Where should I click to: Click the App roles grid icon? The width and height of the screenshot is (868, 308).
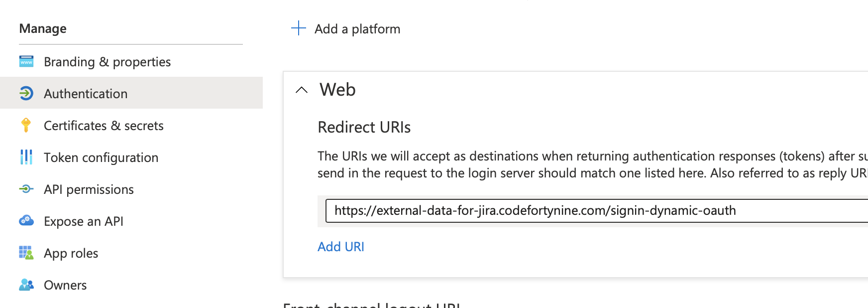point(26,253)
